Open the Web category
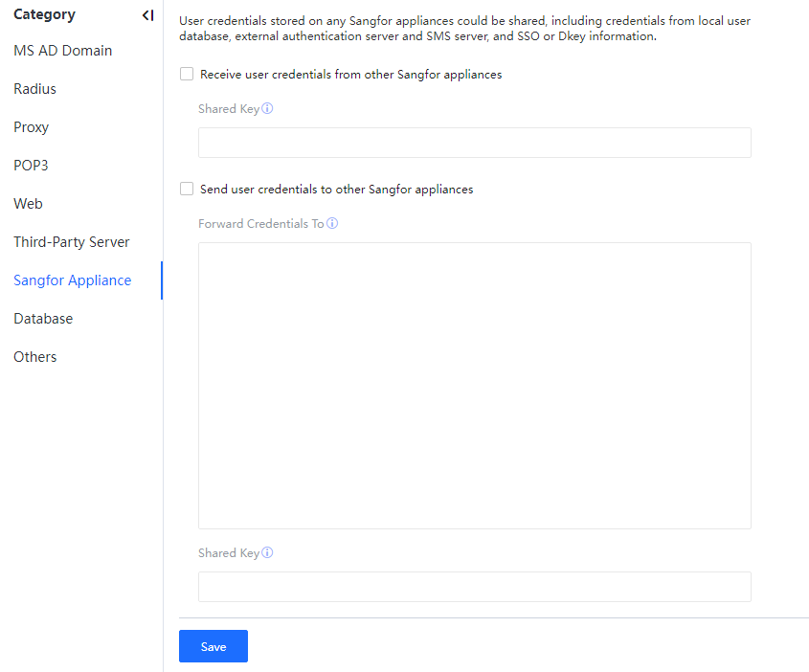This screenshot has width=809, height=672. pos(28,204)
